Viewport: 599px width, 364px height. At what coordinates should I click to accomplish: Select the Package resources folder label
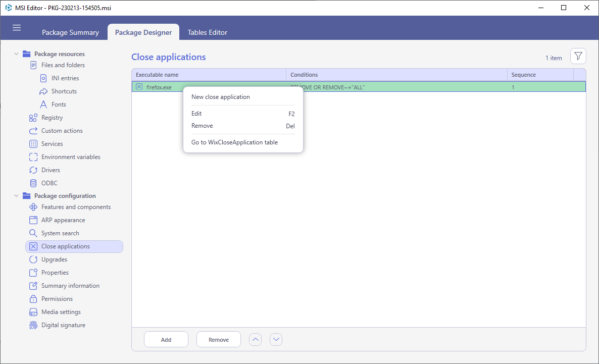point(60,54)
